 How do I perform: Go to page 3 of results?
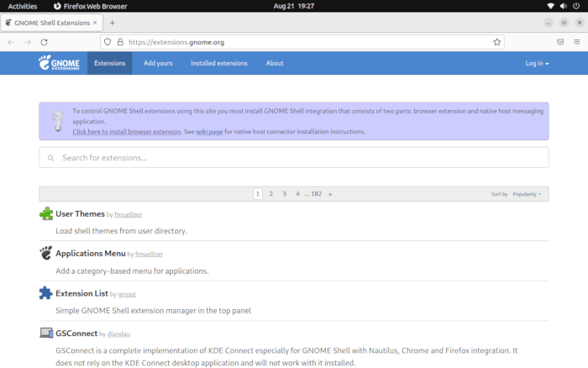pyautogui.click(x=284, y=193)
